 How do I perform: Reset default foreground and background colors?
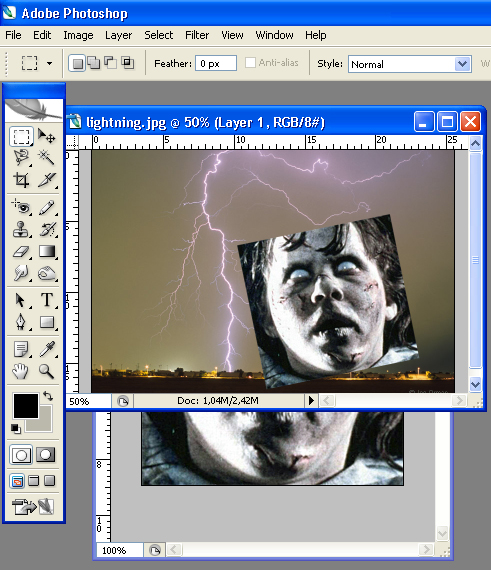[x=16, y=429]
